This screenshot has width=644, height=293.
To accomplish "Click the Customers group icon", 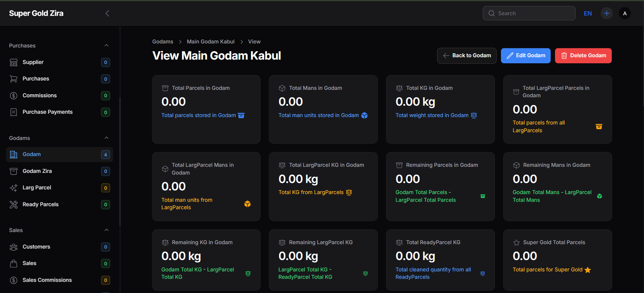I will point(14,247).
